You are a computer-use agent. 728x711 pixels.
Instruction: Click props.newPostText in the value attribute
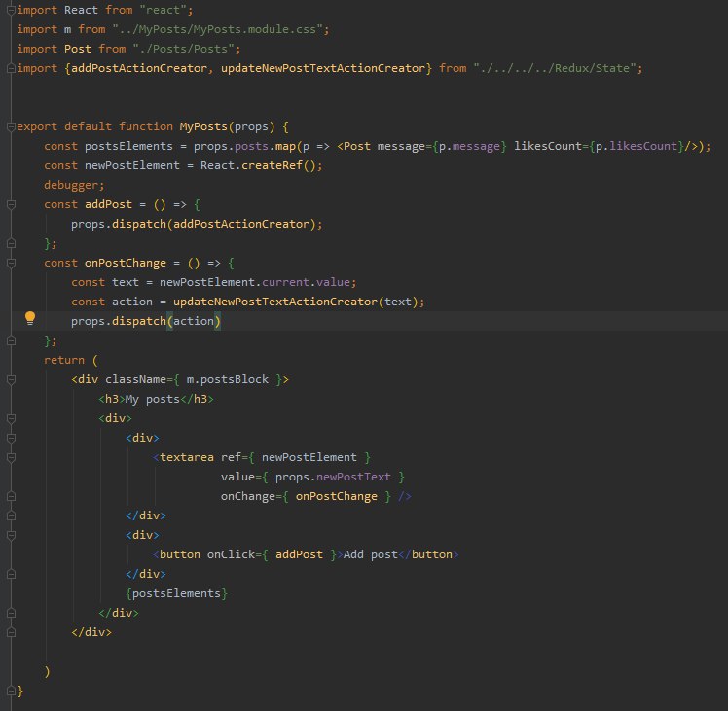[x=333, y=478]
